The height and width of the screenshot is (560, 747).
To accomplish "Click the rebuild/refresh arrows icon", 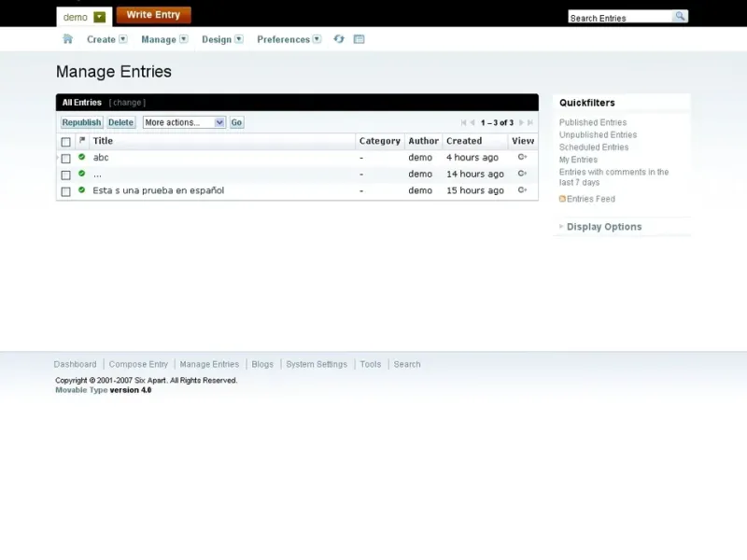I will click(x=339, y=39).
